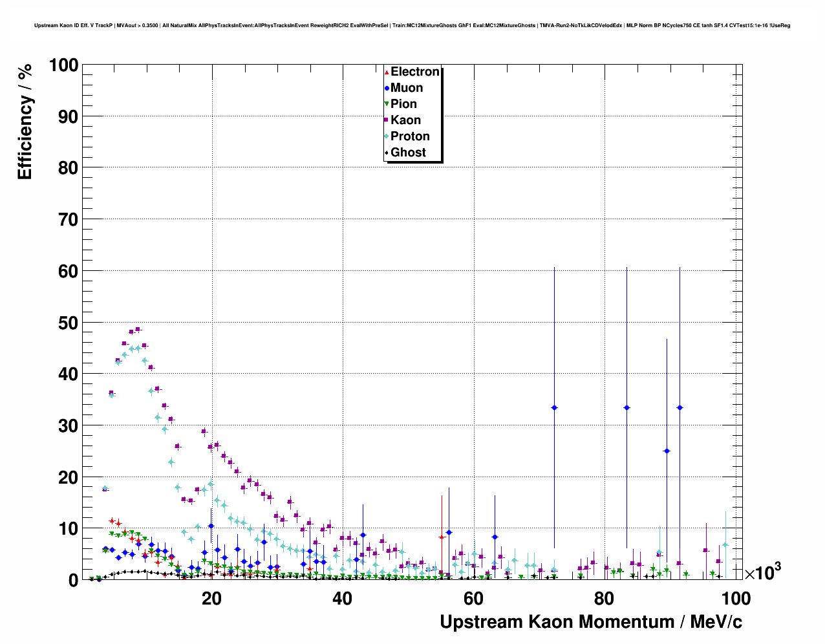Select the 'Electron' legend label text
This screenshot has width=825, height=644.
coord(414,72)
